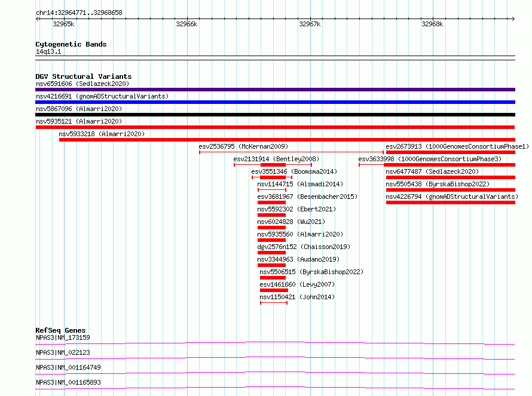Viewport: 532px width, 396px height.
Task: Click the red bar under esv1461660
Action: click(x=274, y=290)
